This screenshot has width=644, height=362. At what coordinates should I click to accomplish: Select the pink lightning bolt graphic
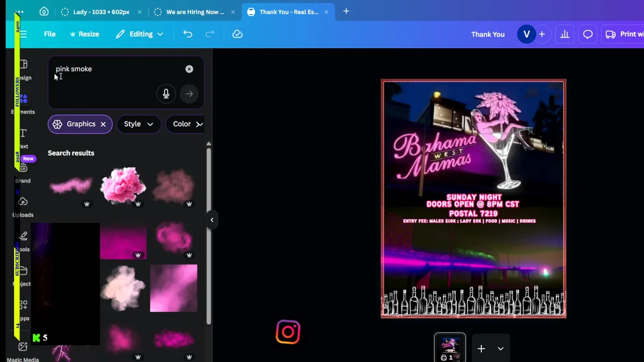point(62,353)
